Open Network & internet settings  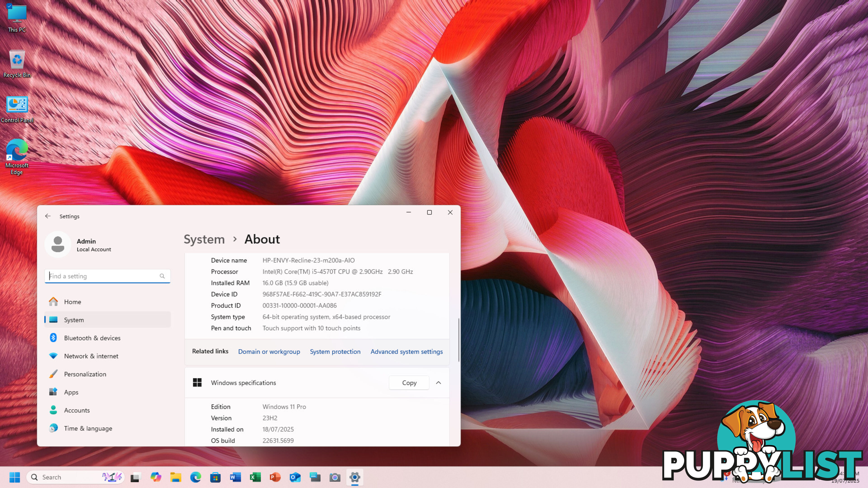click(107, 356)
